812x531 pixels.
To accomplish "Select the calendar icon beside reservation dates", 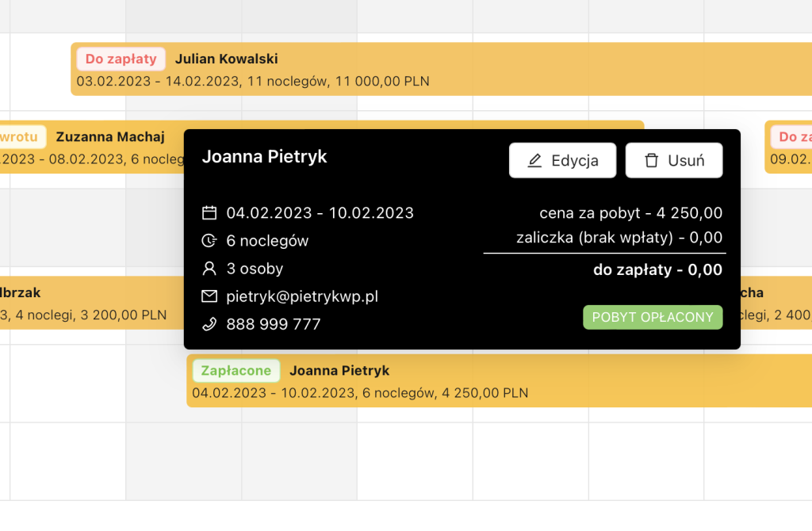I will (x=209, y=212).
